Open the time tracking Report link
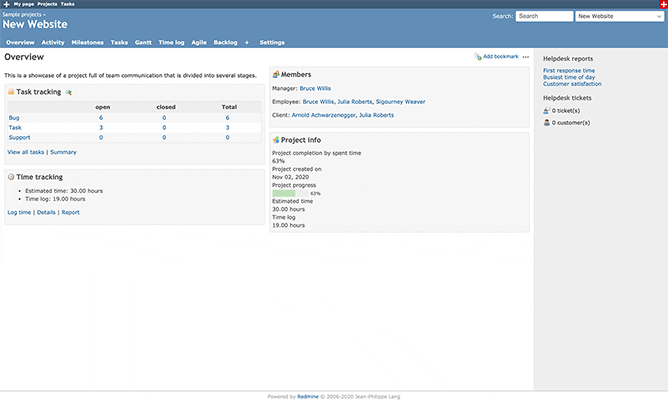This screenshot has height=401, width=668. tap(70, 212)
